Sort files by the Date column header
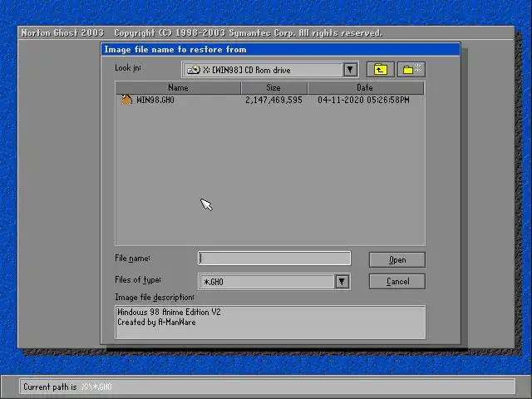The height and width of the screenshot is (399, 532). [365, 88]
